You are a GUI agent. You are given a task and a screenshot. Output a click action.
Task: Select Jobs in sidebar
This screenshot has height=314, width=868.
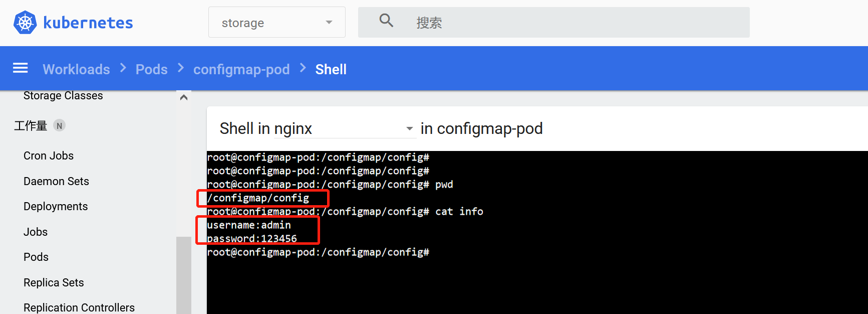click(36, 232)
